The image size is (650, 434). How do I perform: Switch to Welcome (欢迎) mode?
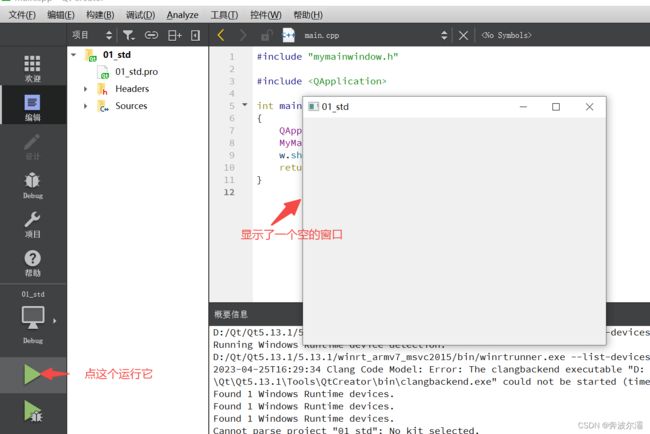click(x=32, y=68)
